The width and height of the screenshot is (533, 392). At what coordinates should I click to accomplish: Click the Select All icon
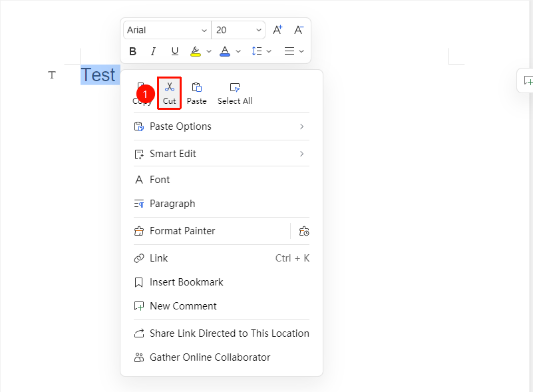coord(235,87)
